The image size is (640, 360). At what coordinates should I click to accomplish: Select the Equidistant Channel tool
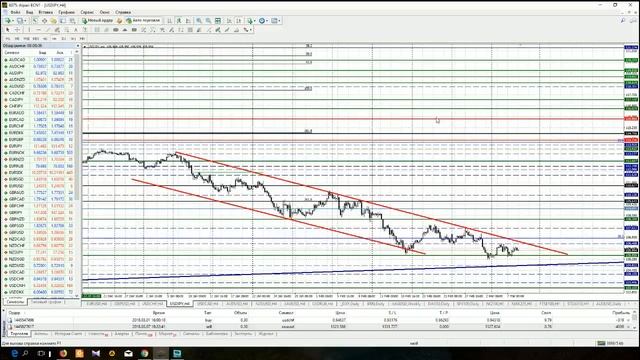click(57, 29)
